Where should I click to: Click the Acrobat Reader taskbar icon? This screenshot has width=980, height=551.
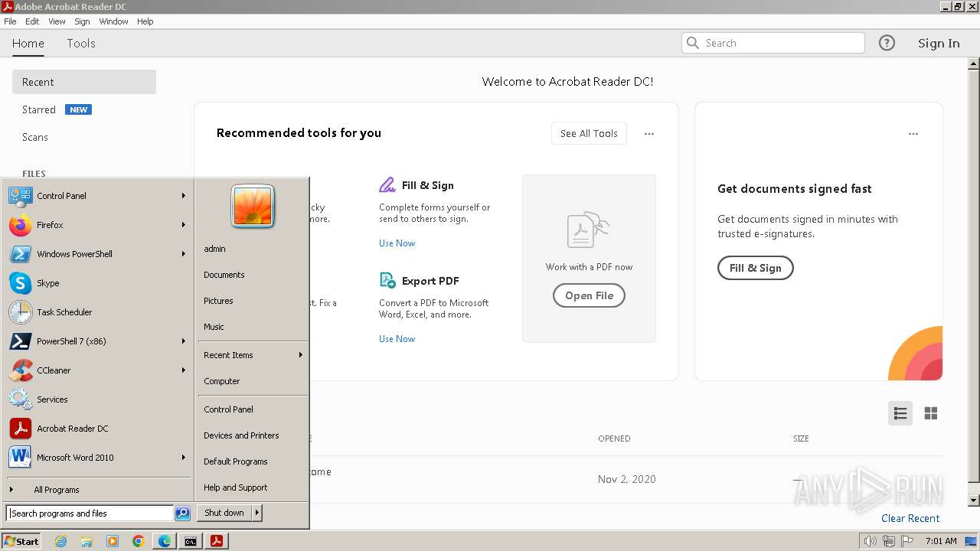[x=217, y=541]
